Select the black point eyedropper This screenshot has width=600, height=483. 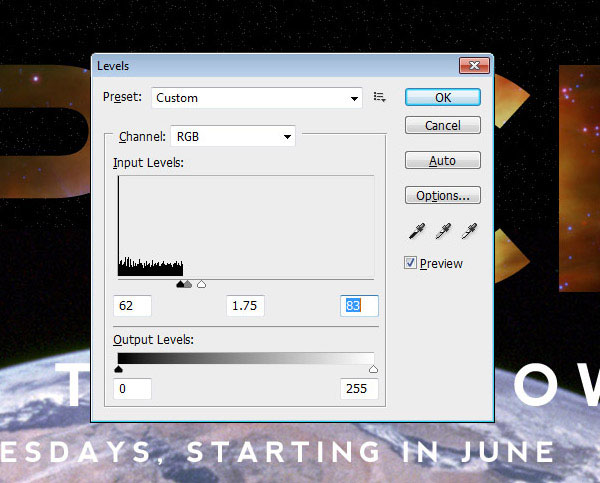tap(417, 231)
